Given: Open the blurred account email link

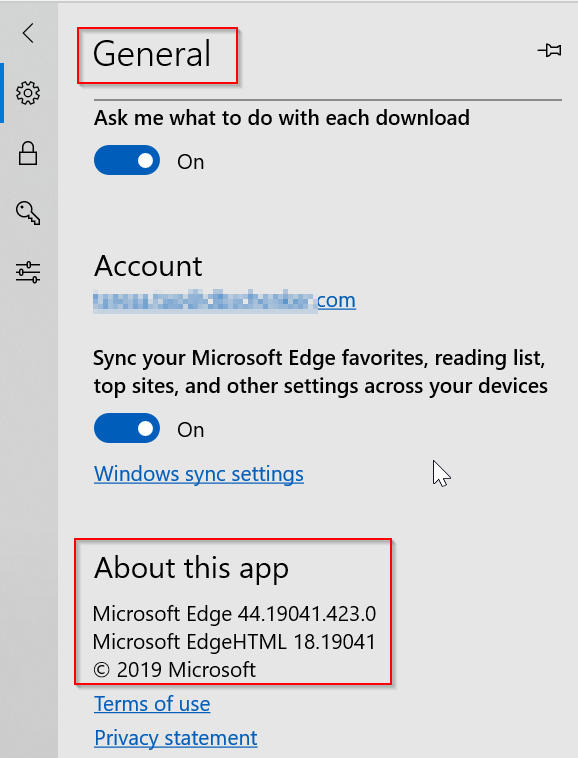Looking at the screenshot, I should 225,301.
